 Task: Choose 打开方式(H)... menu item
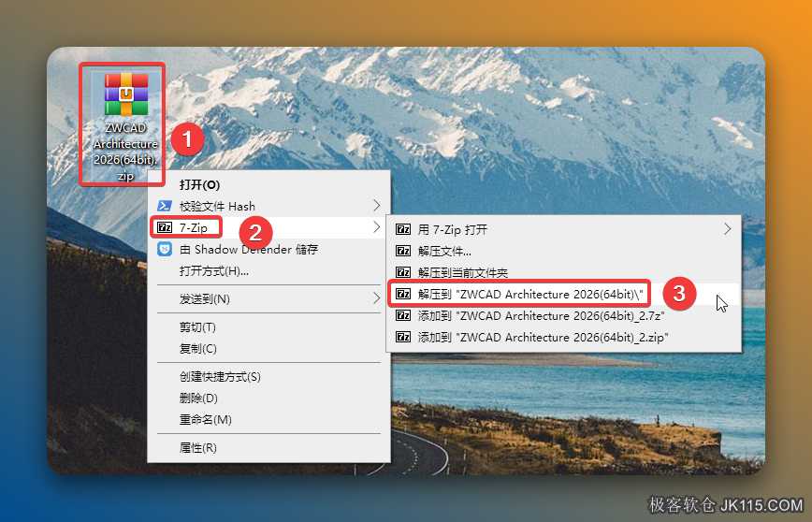[x=268, y=271]
